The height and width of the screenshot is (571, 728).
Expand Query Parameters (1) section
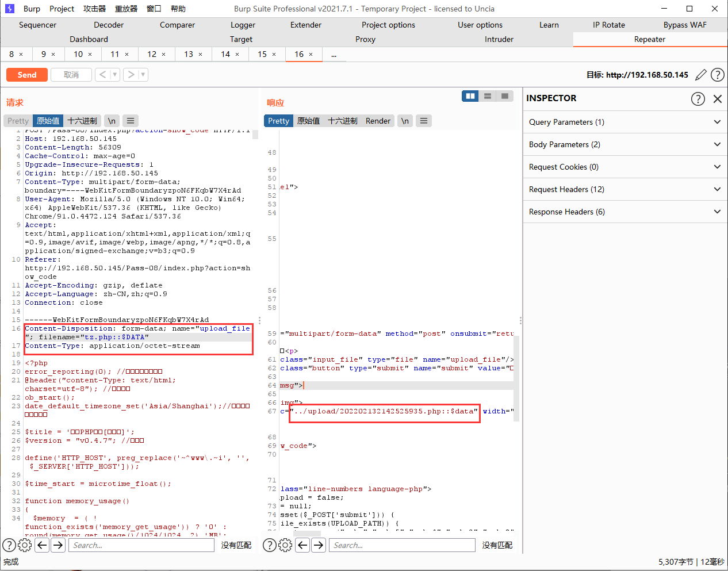[x=625, y=122]
